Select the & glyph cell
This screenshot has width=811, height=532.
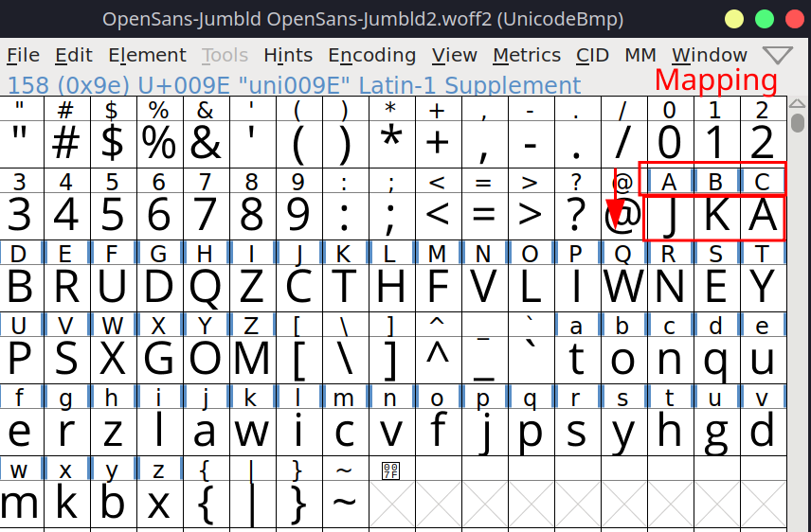coord(206,132)
